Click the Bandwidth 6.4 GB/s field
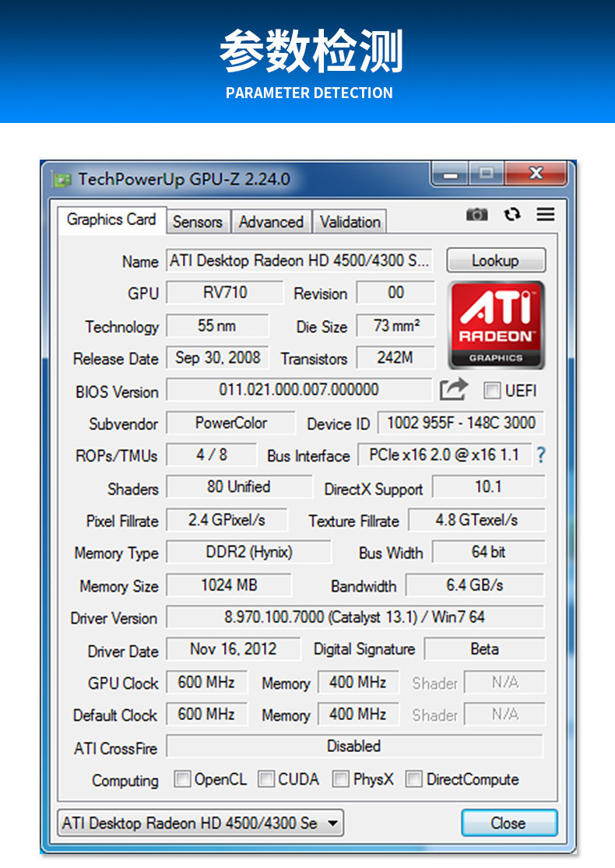 pyautogui.click(x=475, y=585)
